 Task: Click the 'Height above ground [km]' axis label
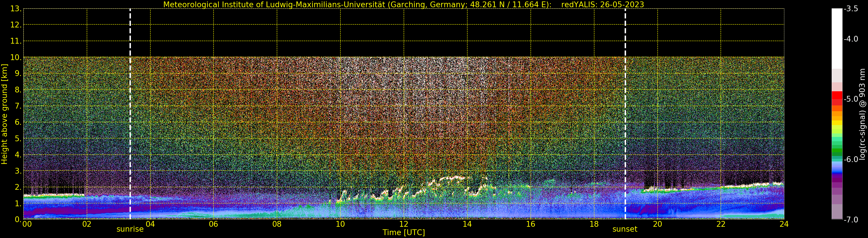point(4,114)
